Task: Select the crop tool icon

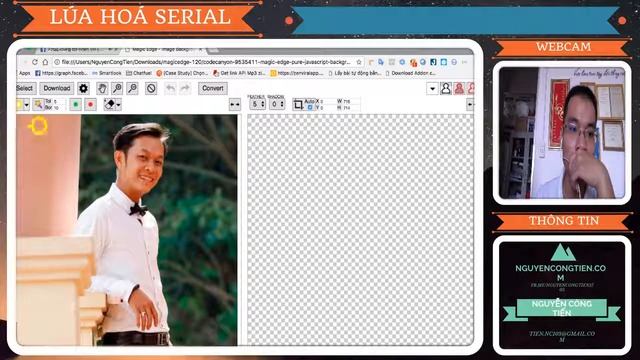Action: click(298, 104)
